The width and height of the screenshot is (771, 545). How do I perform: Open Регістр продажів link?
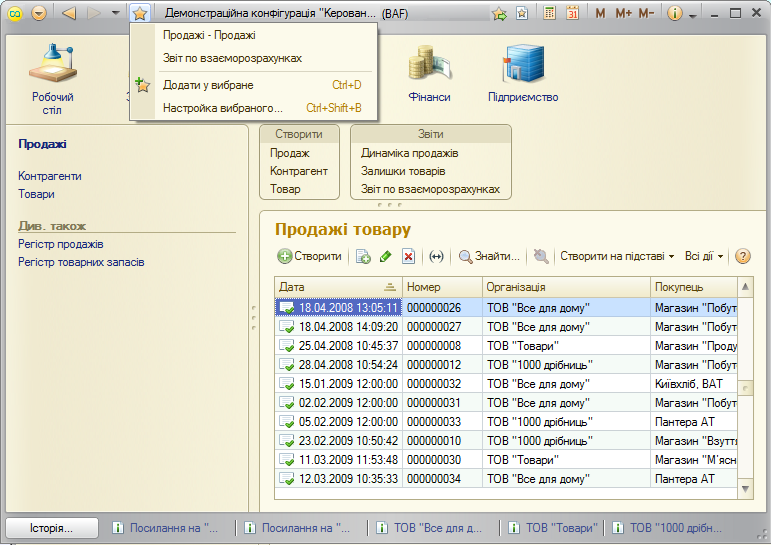point(60,244)
